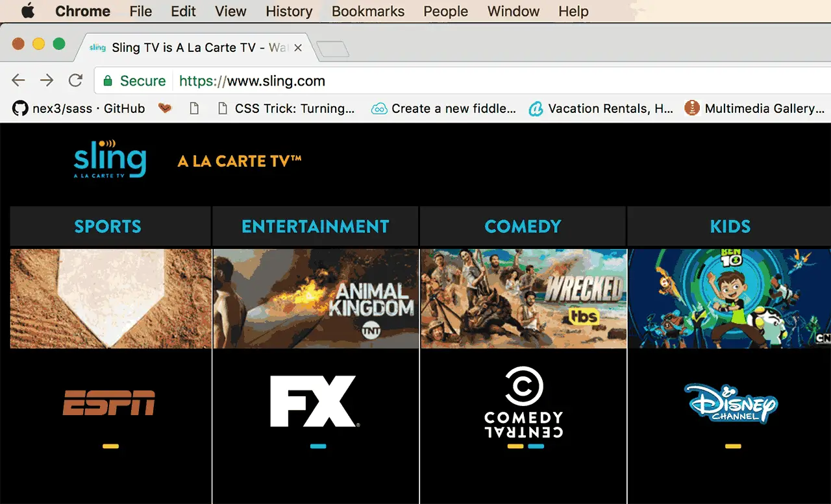The image size is (831, 504).
Task: Open the File menu
Action: (140, 11)
